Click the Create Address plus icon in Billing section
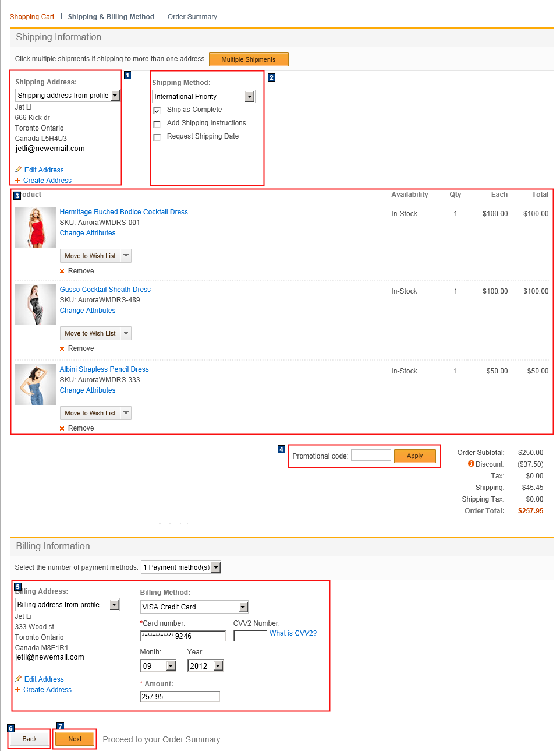The height and width of the screenshot is (751, 560). [18, 689]
